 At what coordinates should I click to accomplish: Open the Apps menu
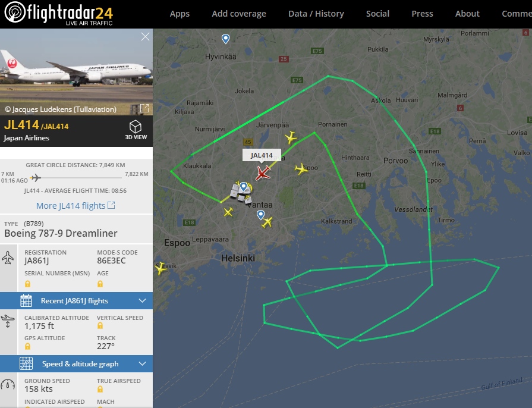(180, 14)
